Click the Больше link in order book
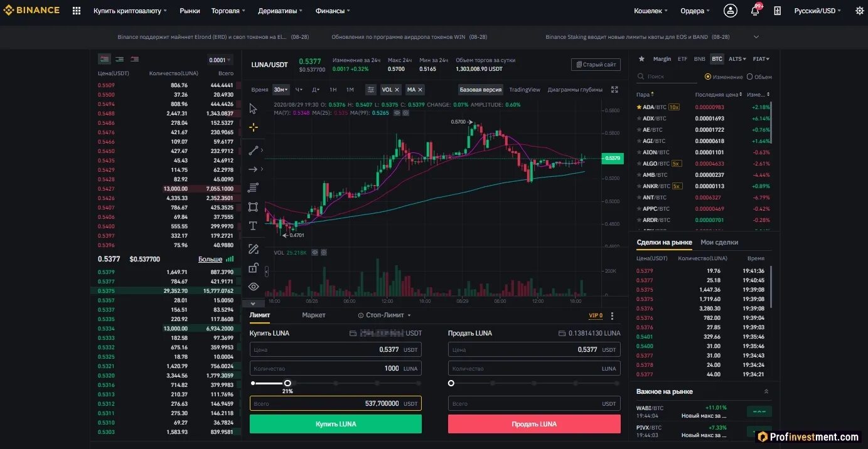Screen dimensions: 868x449 coord(210,259)
